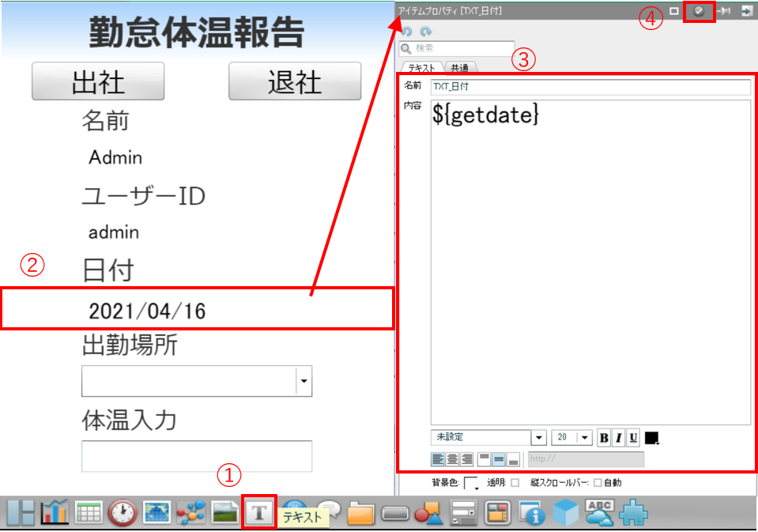The image size is (758, 532).
Task: Switch to the 共通 tab
Action: (462, 67)
